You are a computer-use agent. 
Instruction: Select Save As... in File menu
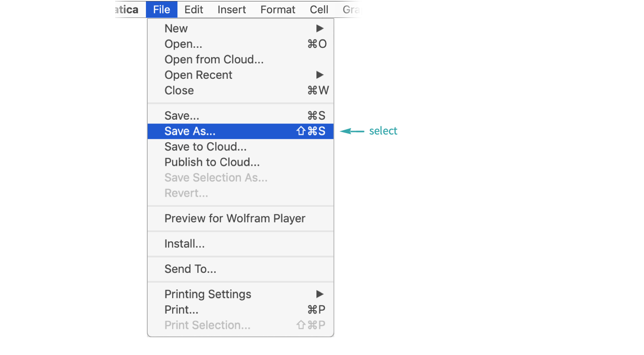pyautogui.click(x=240, y=131)
